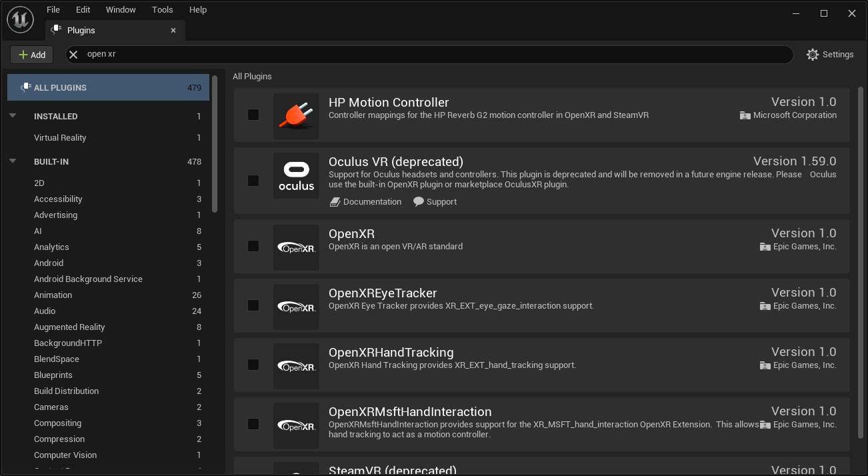Enable the OpenXR plugin checkbox

pos(253,246)
